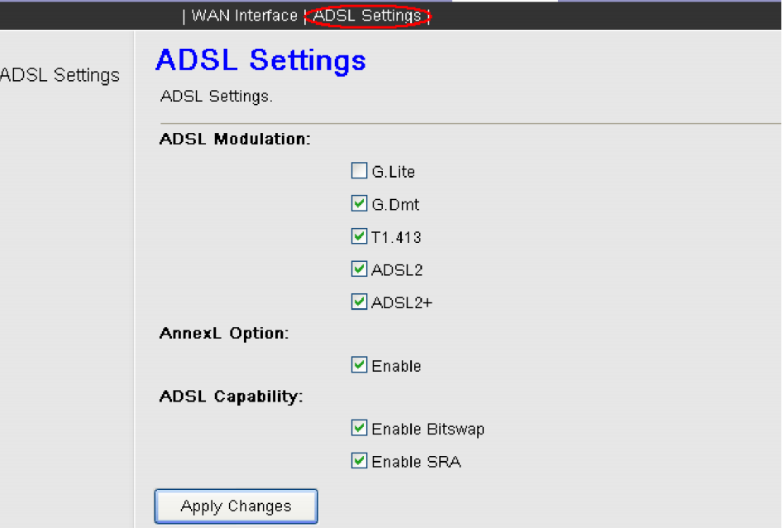The width and height of the screenshot is (783, 532).
Task: Toggle the AnnexL Option Enable checkbox
Action: tap(359, 365)
